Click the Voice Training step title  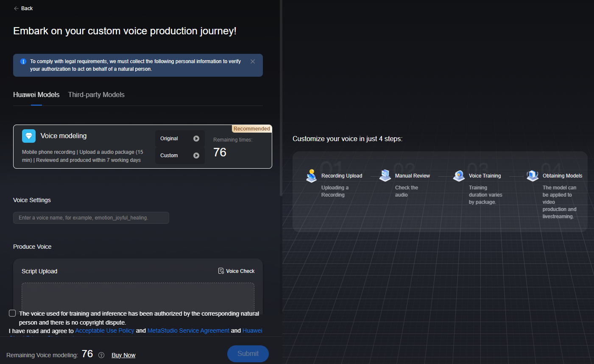(x=485, y=176)
